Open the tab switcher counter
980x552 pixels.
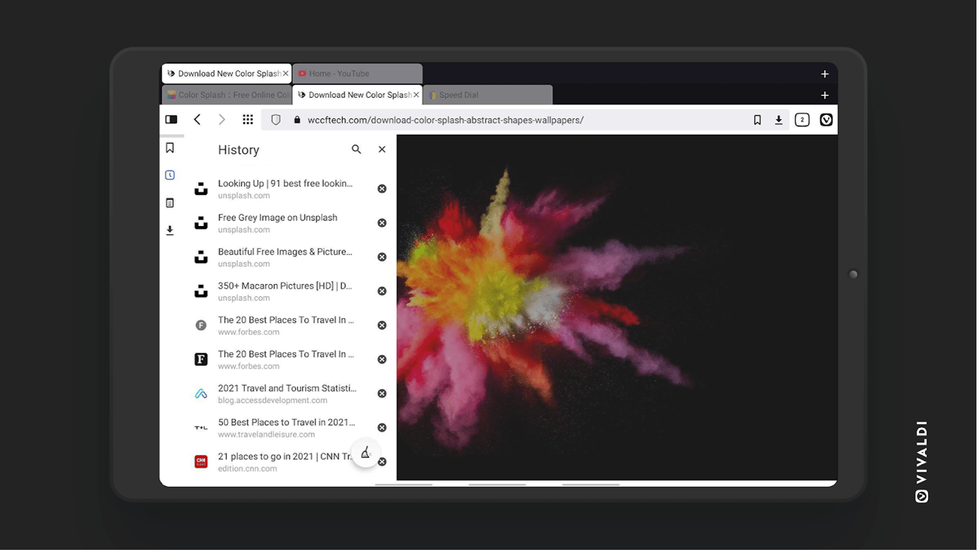click(802, 120)
